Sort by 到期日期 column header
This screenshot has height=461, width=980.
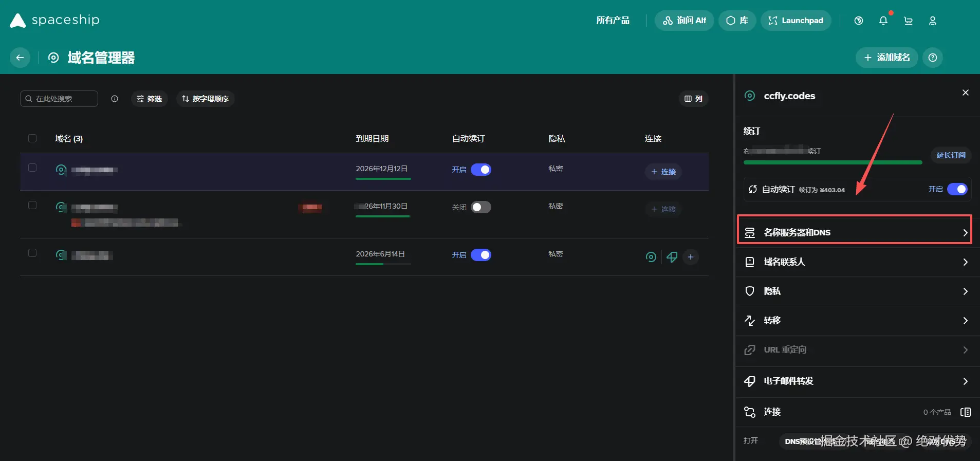click(372, 139)
